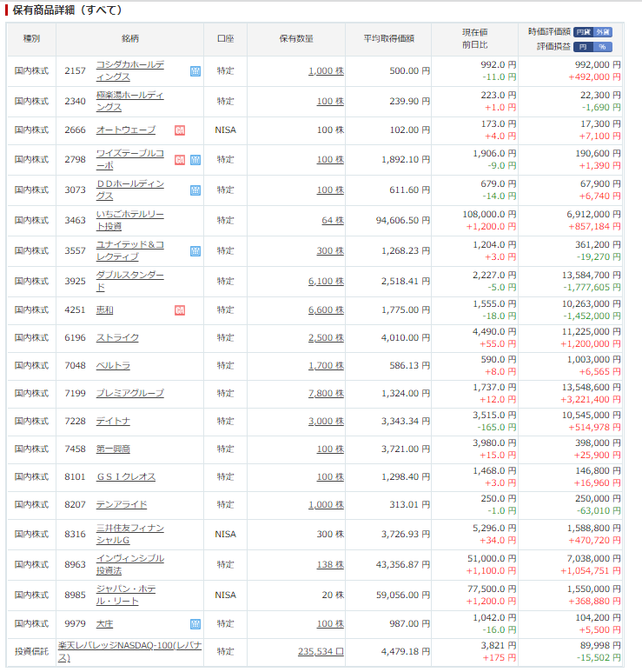Image resolution: width=642 pixels, height=672 pixels.
Task: Click the blue icon in the 大庄 row
Action: 195,624
